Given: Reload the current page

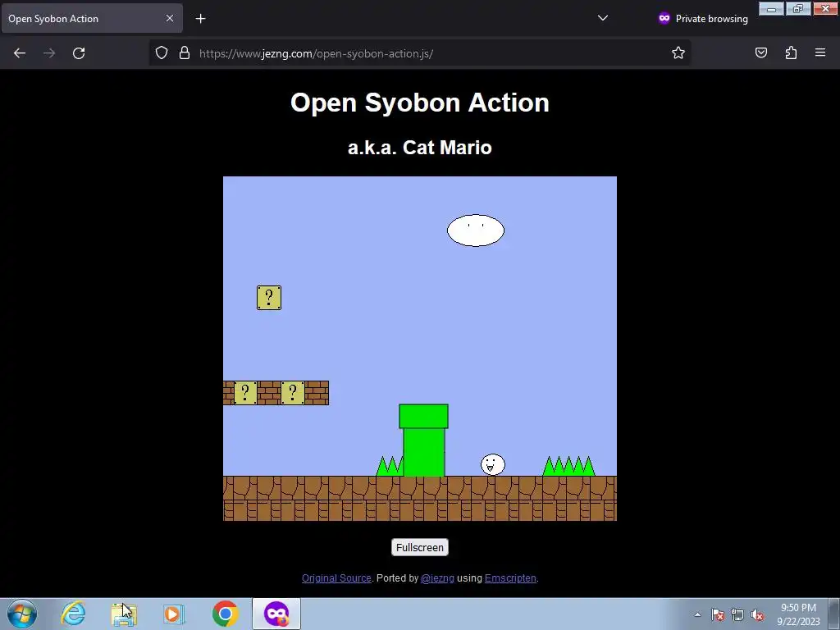Looking at the screenshot, I should (79, 53).
